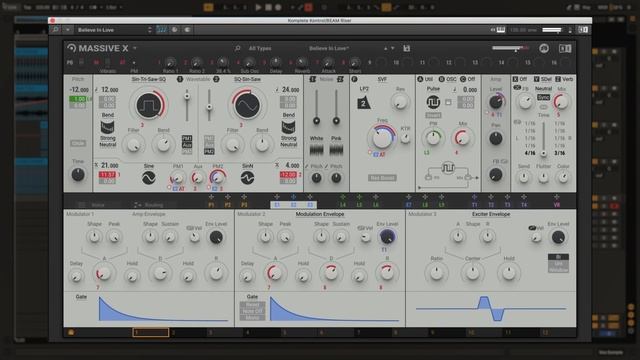Open Modulation Envelope type menu
Image resolution: width=640 pixels, height=360 pixels.
coord(320,214)
